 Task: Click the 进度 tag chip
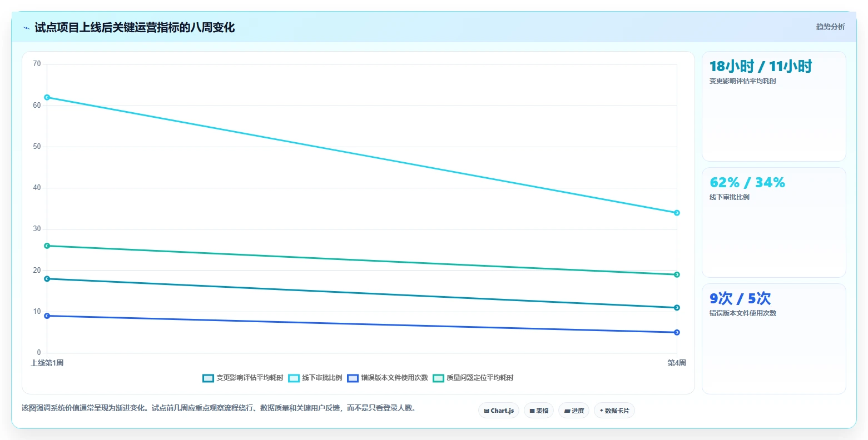pos(574,411)
